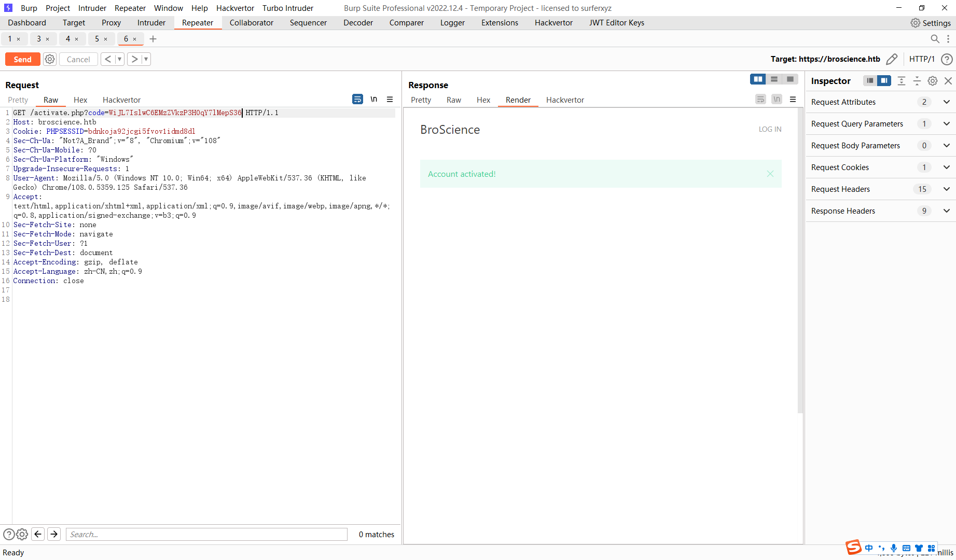Screen dimensions: 956x560
Task: Add new Repeater tab with plus
Action: (153, 39)
